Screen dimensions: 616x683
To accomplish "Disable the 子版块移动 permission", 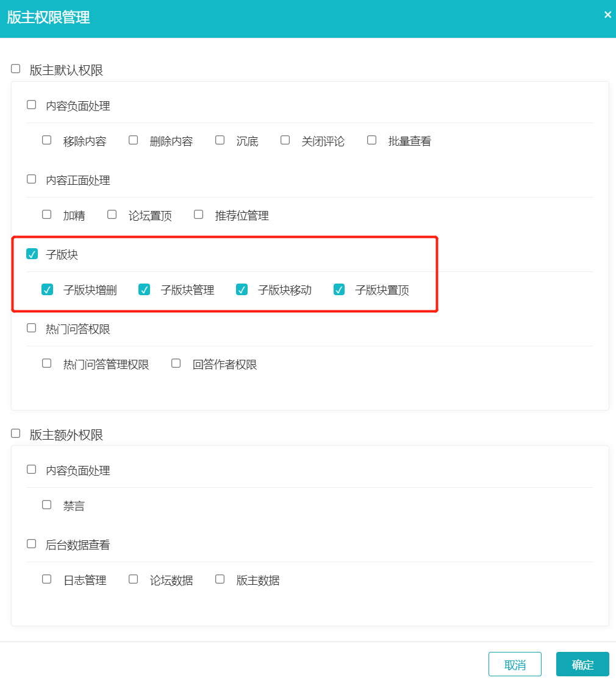I will click(x=242, y=290).
